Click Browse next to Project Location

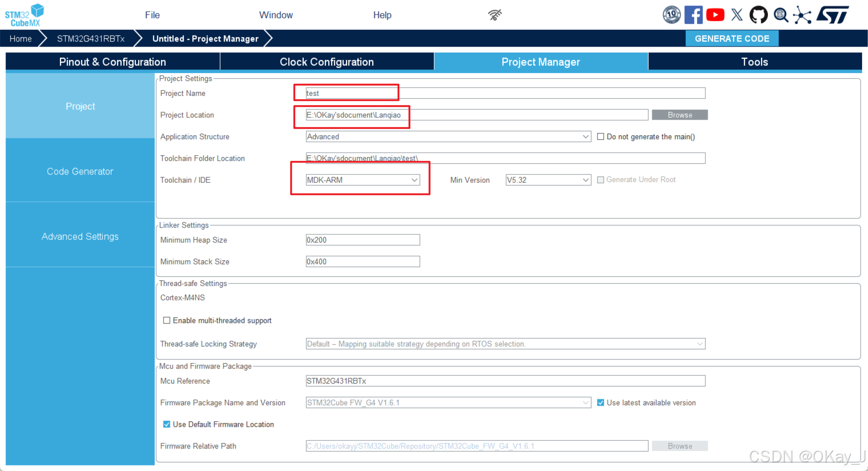click(680, 115)
